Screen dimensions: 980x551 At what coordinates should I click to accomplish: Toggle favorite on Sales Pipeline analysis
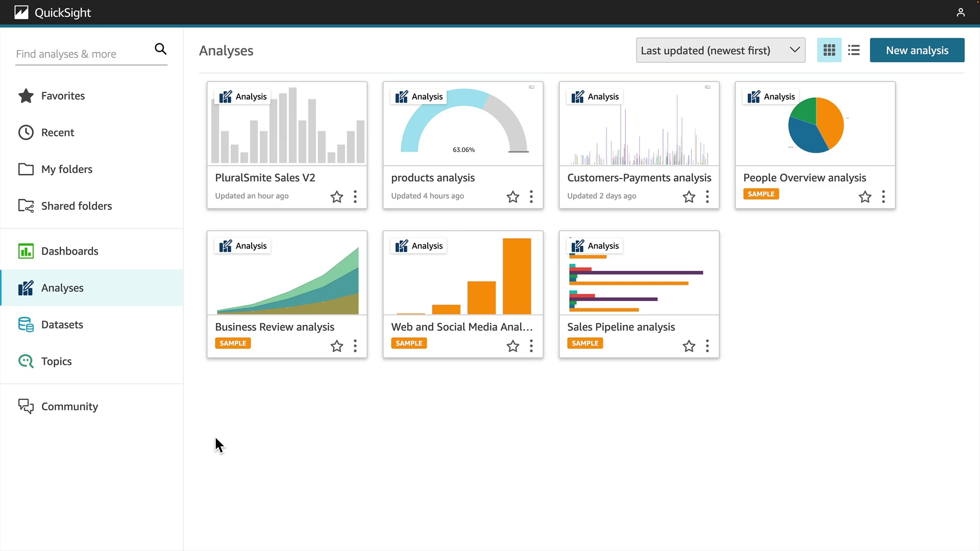[689, 346]
